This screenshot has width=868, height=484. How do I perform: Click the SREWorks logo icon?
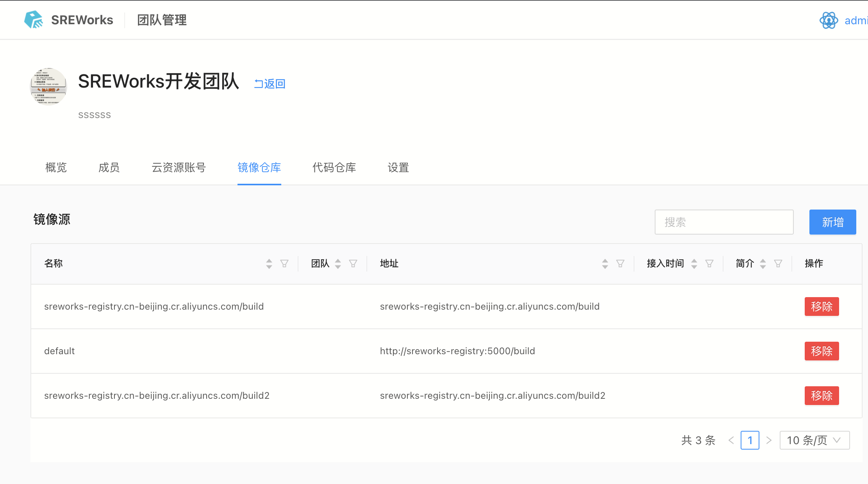(x=34, y=20)
